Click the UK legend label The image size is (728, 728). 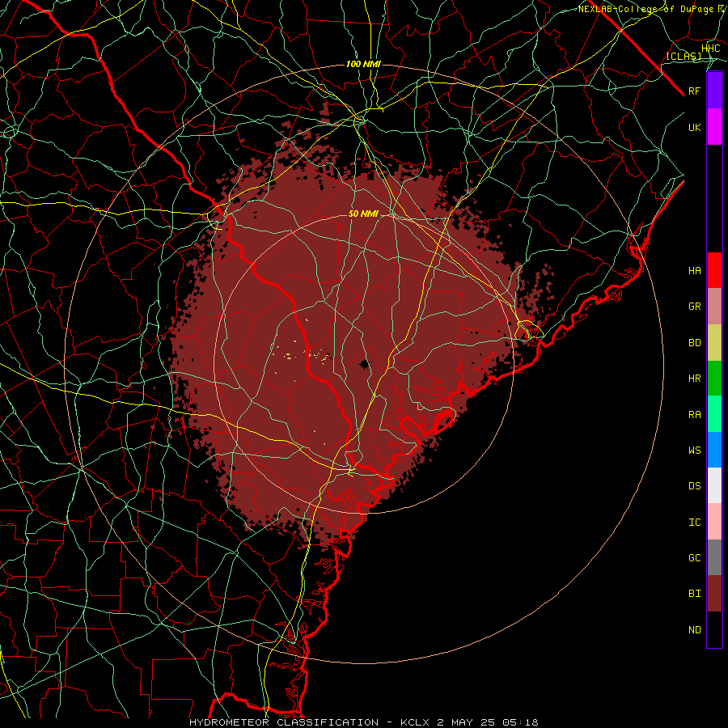(x=694, y=127)
